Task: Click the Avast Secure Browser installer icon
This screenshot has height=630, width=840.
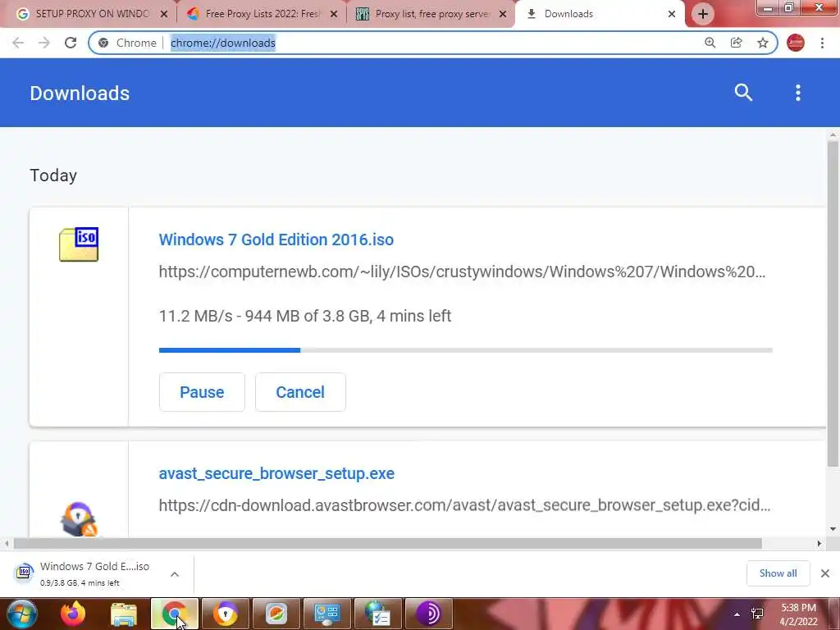Action: click(x=79, y=518)
